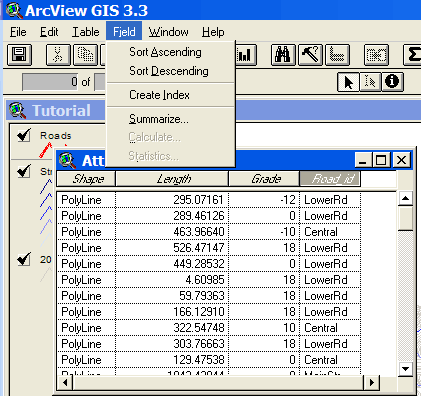Toggle the second theme checkbox below Roads
Image resolution: width=421 pixels, height=396 pixels.
24,171
